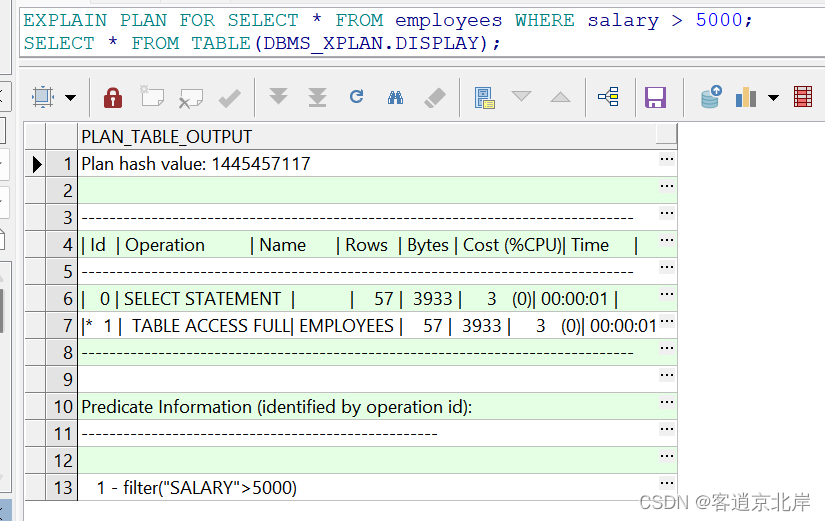Click row number 13 selector

[62, 487]
